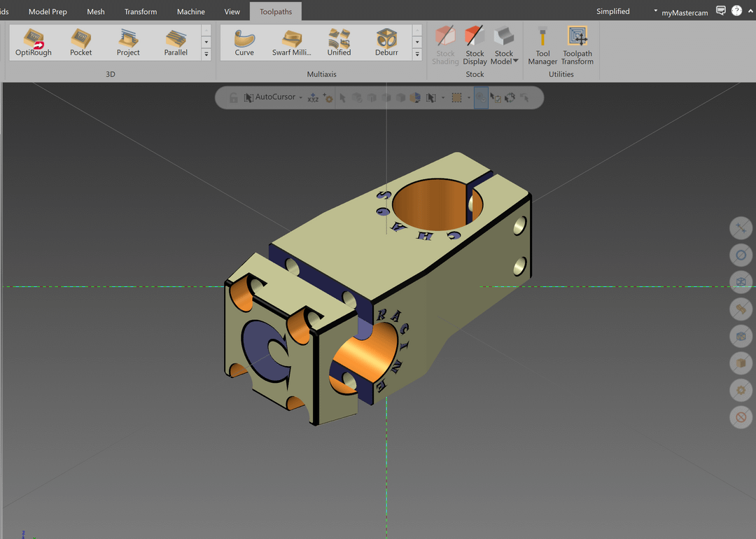Click the AutoCursor button

coord(269,97)
